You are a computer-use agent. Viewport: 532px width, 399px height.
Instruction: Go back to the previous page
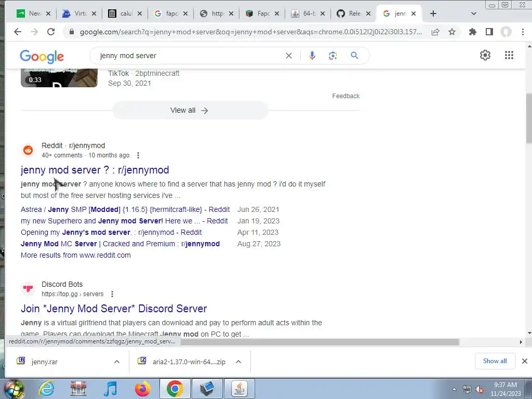click(x=17, y=32)
